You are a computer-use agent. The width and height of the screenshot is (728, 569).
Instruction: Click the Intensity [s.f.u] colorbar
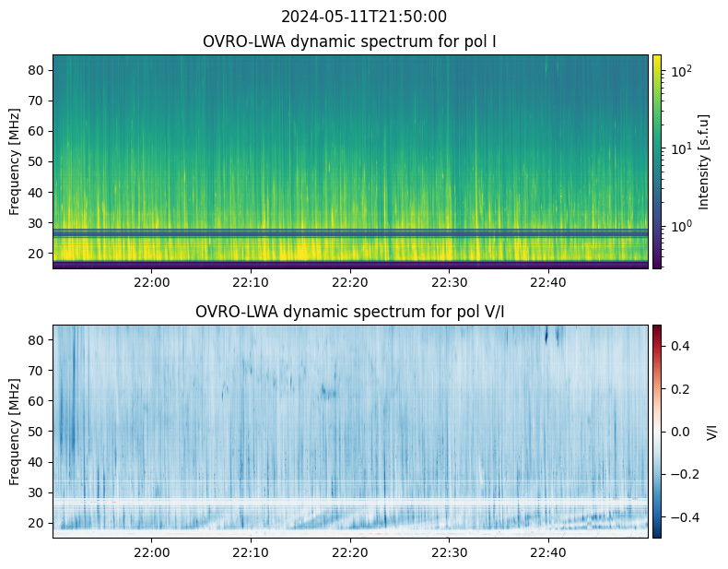(x=657, y=161)
